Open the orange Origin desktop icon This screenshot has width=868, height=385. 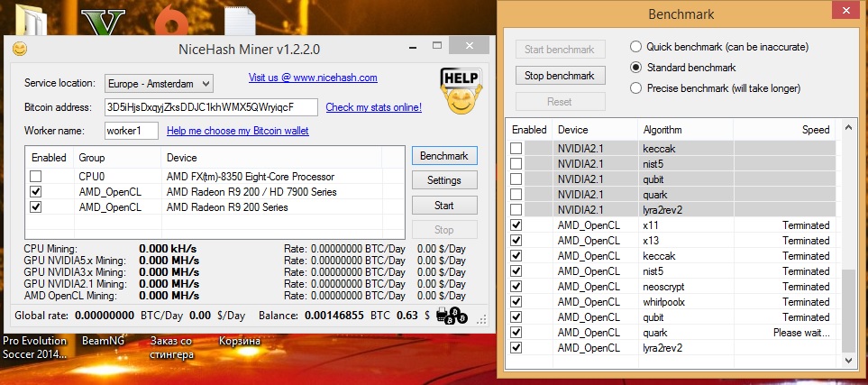click(171, 23)
